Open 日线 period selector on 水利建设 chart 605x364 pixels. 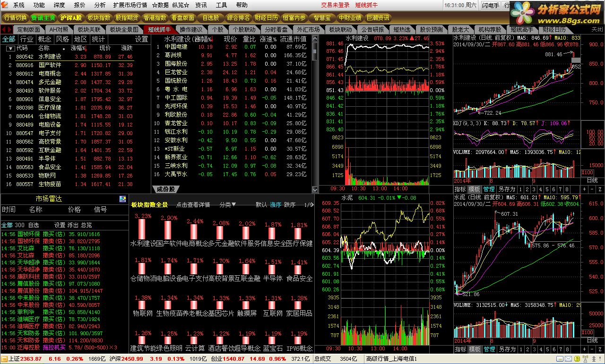592,180
